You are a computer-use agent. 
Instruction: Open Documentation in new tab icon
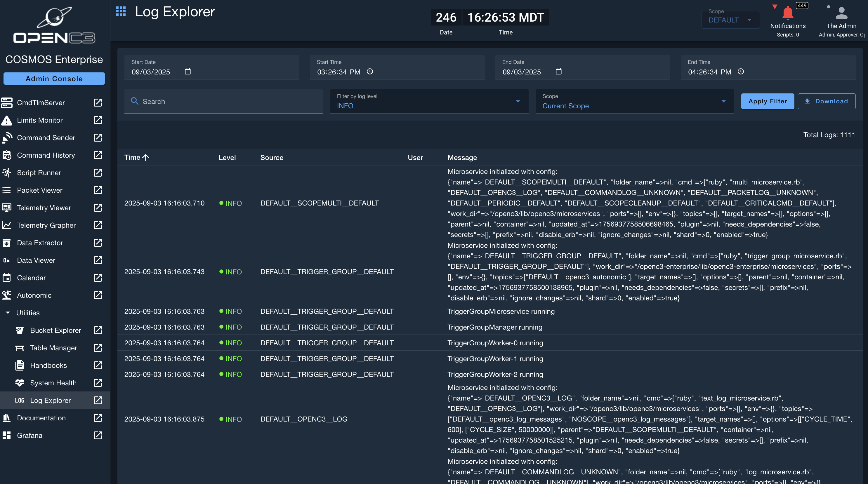coord(98,418)
